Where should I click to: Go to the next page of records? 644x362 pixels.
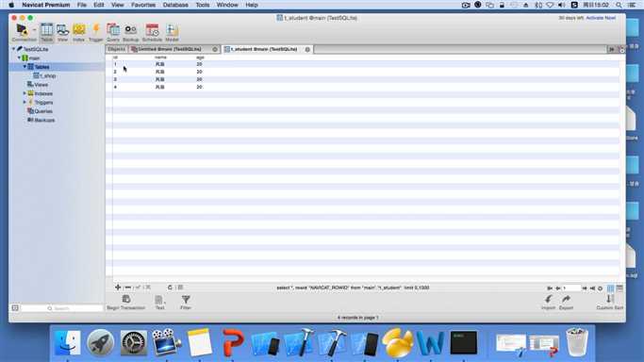(x=585, y=288)
